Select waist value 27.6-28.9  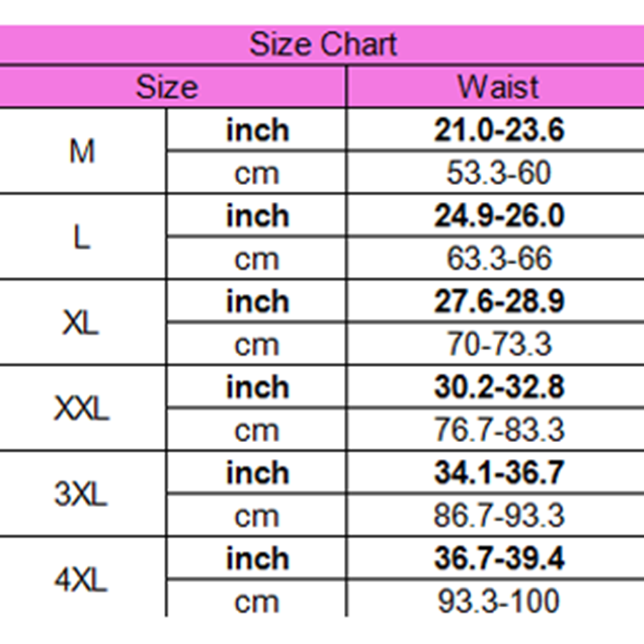[499, 301]
